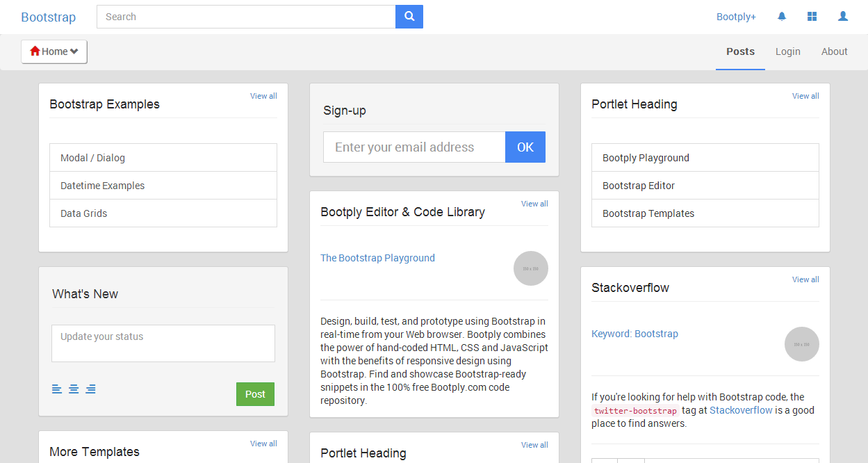
Task: Select Bootstrap Templates list item
Action: click(705, 213)
